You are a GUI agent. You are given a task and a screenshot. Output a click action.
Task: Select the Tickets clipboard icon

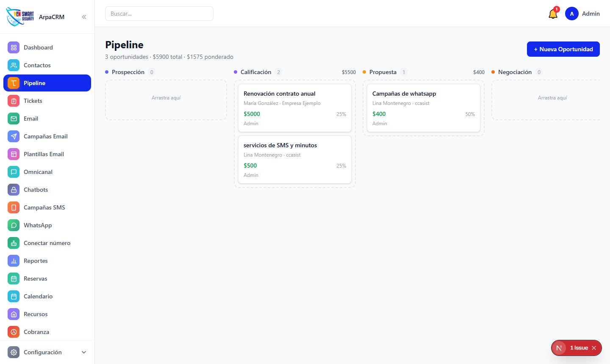(x=14, y=101)
